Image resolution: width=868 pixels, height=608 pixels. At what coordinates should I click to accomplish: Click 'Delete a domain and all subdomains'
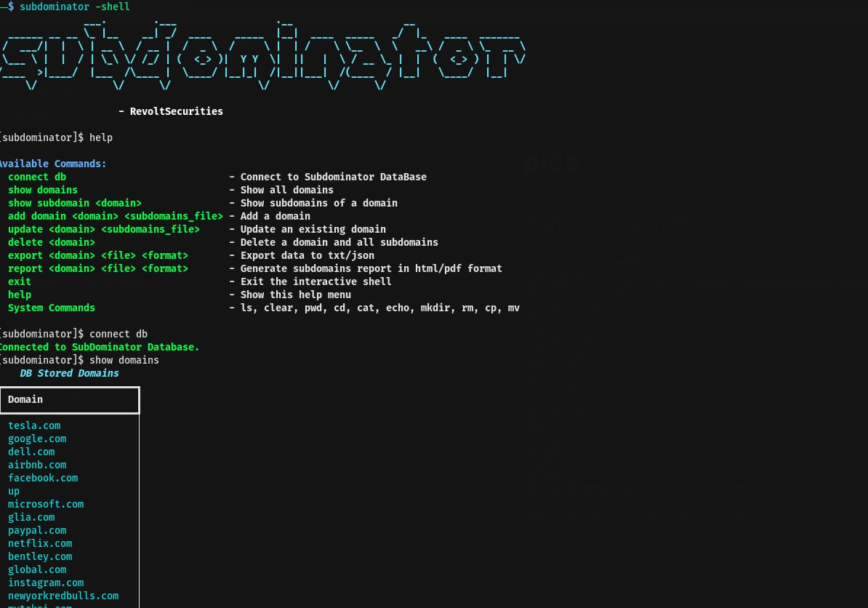tap(339, 242)
